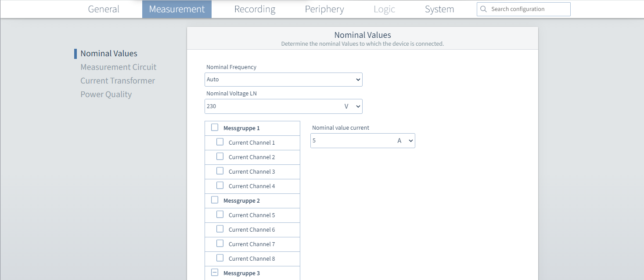Toggle the partially selected Messgruppe 3 checkbox
This screenshot has height=280, width=644.
click(215, 273)
